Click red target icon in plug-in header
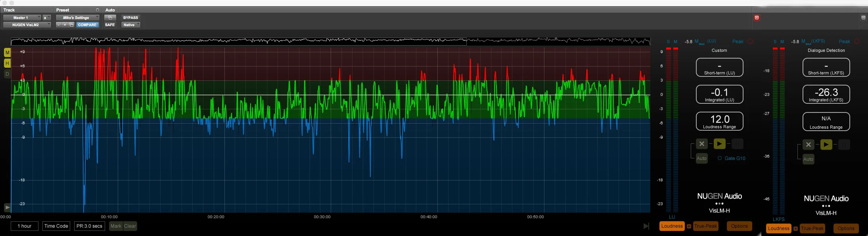 [757, 18]
